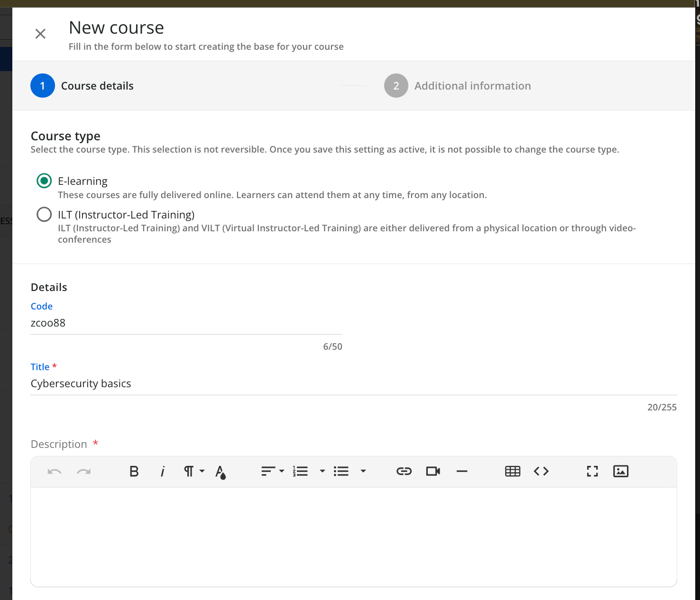
Task: Insert a video into the description
Action: (433, 471)
